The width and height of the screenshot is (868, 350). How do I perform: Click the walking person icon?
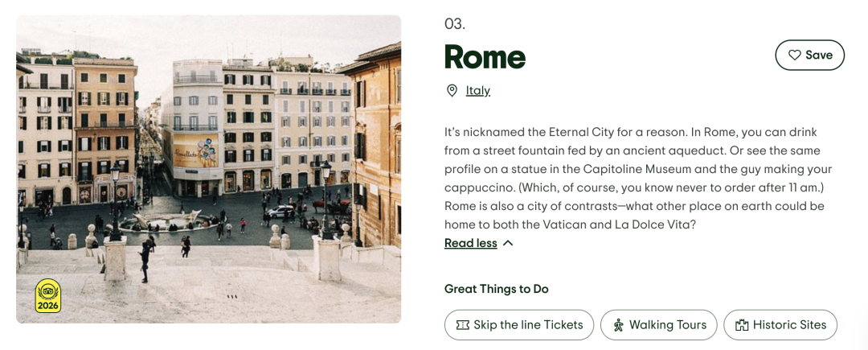click(x=618, y=325)
